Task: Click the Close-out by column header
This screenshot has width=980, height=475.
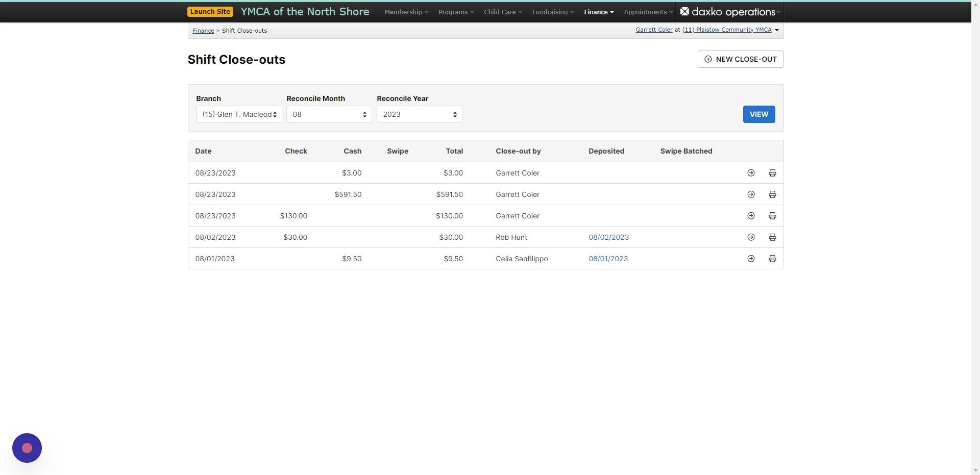Action: (518, 151)
